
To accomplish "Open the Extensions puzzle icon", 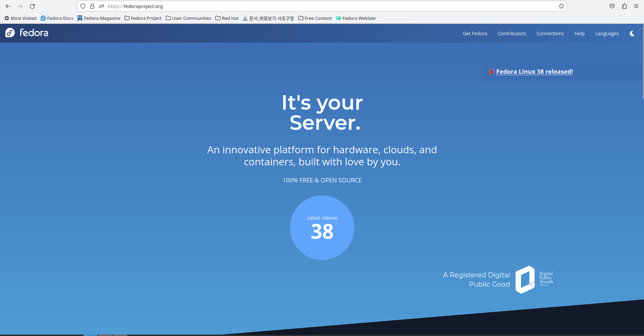I will coord(624,6).
